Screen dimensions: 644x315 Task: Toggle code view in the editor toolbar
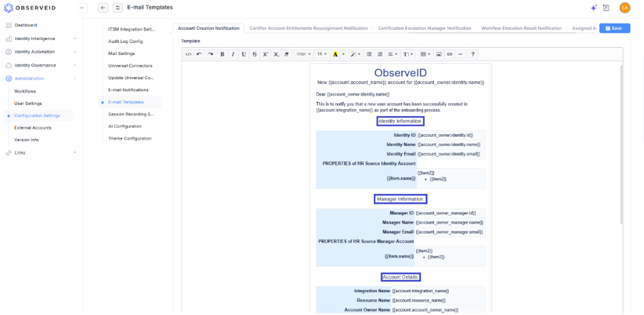(x=188, y=54)
